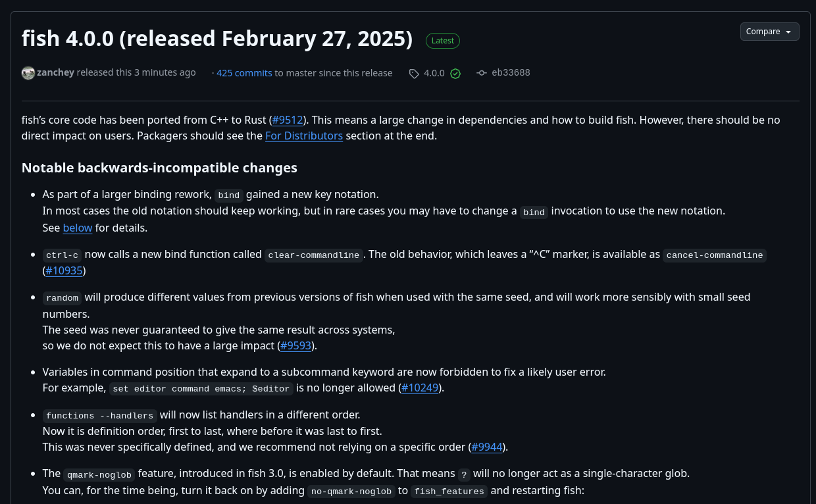Click the fish 4.0.0 release title
The width and height of the screenshot is (816, 504).
(217, 39)
